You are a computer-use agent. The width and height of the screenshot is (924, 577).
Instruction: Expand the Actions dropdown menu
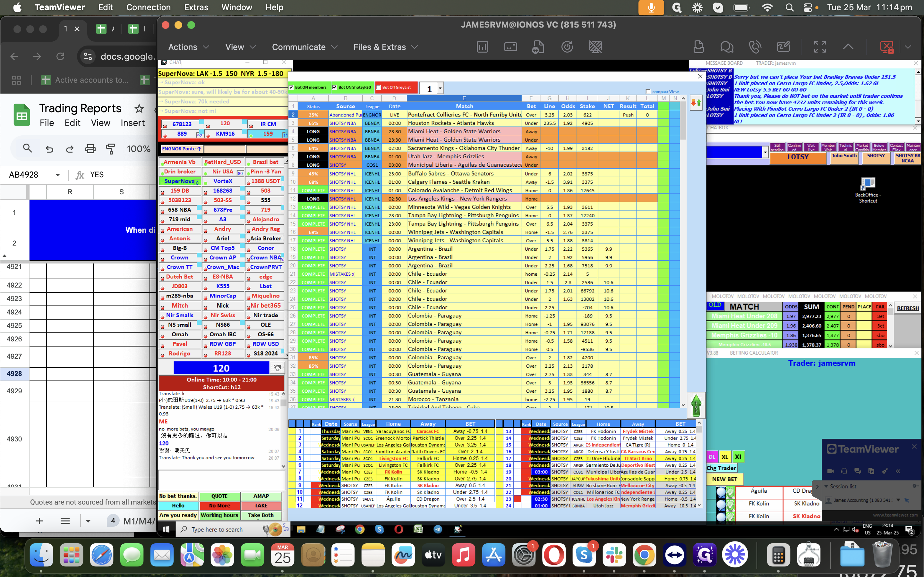189,47
